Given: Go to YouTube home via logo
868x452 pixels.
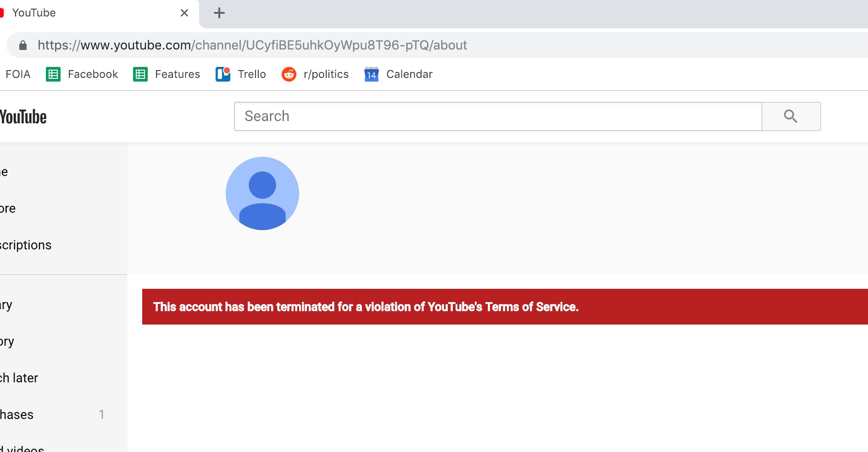Looking at the screenshot, I should click(23, 117).
